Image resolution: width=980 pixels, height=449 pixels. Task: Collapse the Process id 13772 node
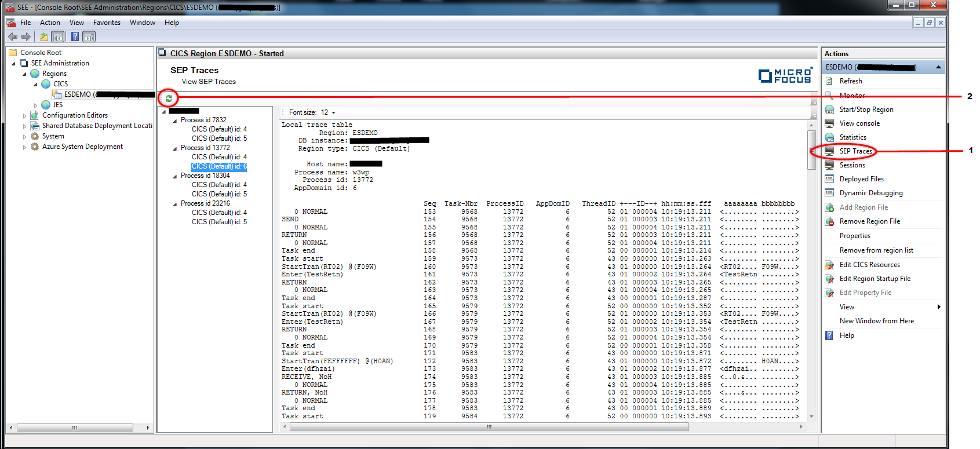click(175, 148)
